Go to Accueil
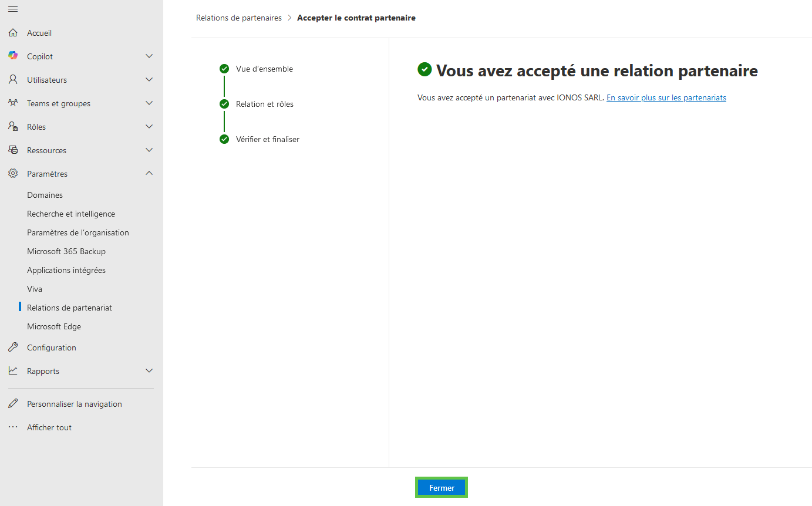 39,33
